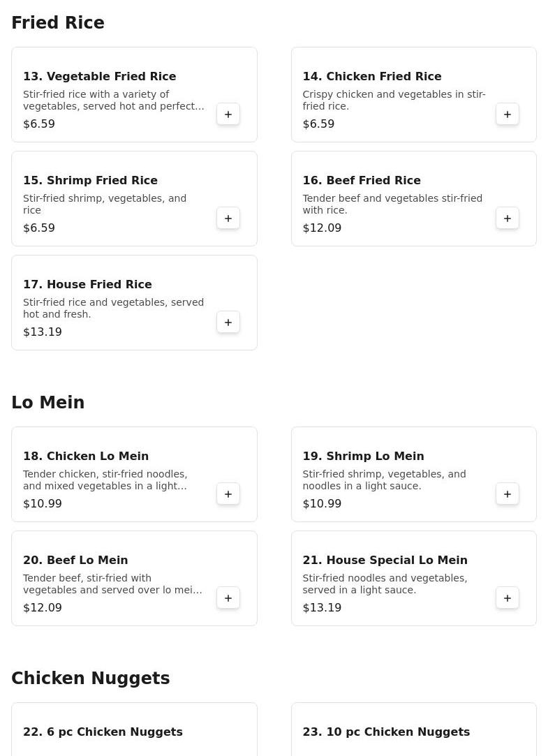Open the 13. Vegetable Fried Rice item title

coord(99,76)
